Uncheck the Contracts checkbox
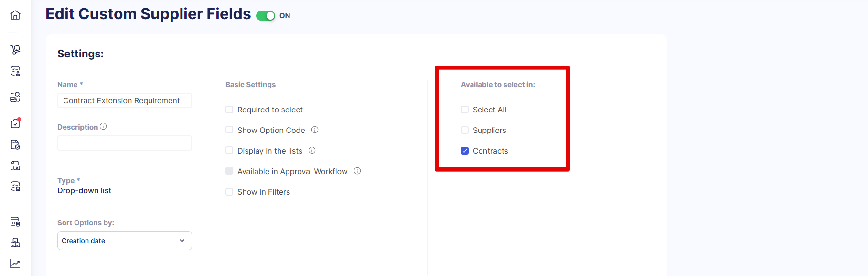 465,151
